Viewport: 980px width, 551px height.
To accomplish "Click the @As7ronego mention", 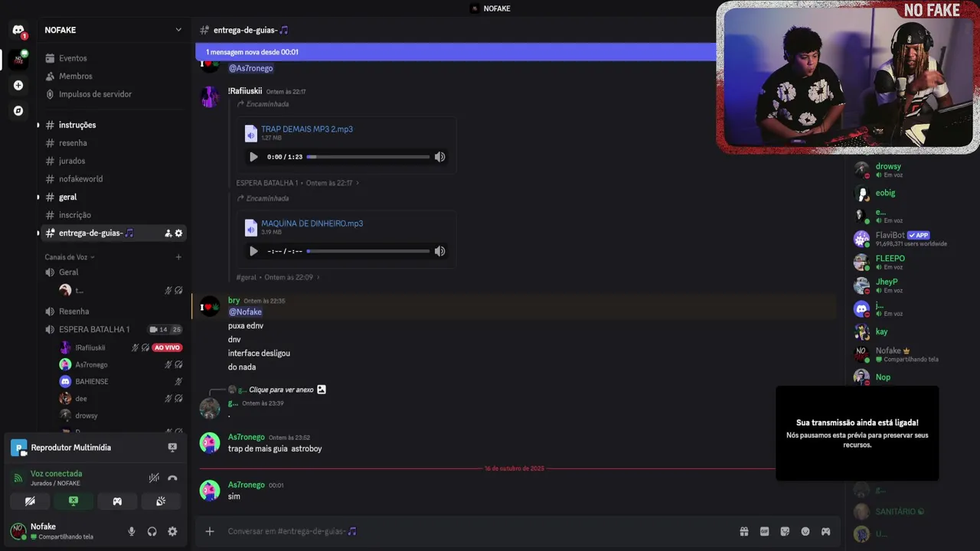I will click(x=250, y=68).
